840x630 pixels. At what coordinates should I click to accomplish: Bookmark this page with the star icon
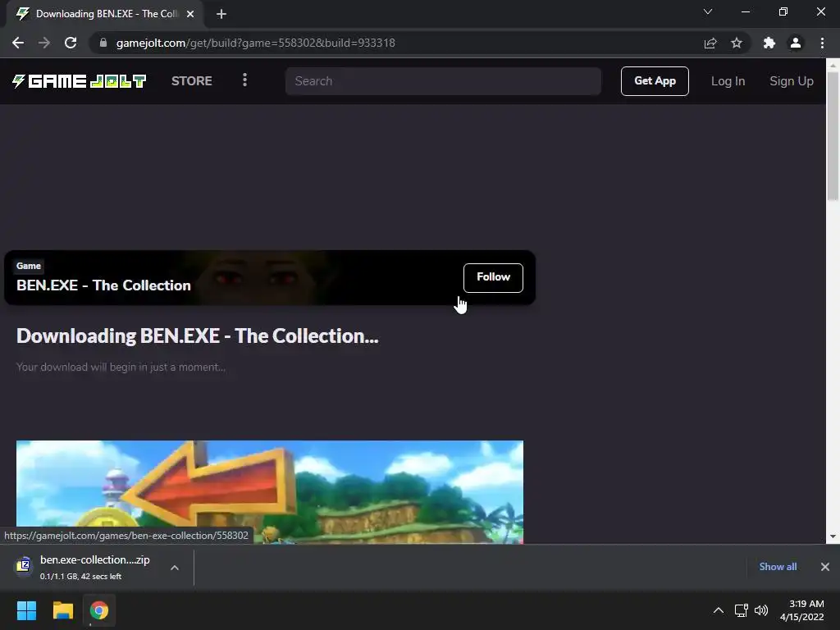[x=737, y=43]
